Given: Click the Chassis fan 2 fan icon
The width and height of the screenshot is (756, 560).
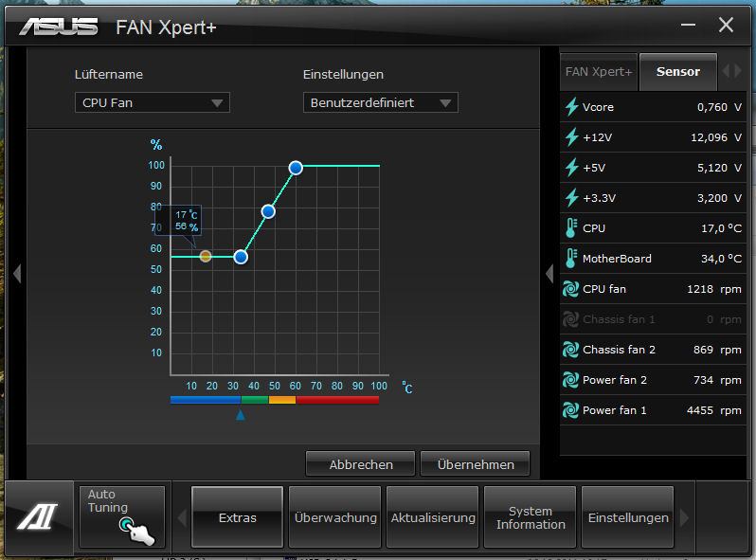Looking at the screenshot, I should 571,350.
